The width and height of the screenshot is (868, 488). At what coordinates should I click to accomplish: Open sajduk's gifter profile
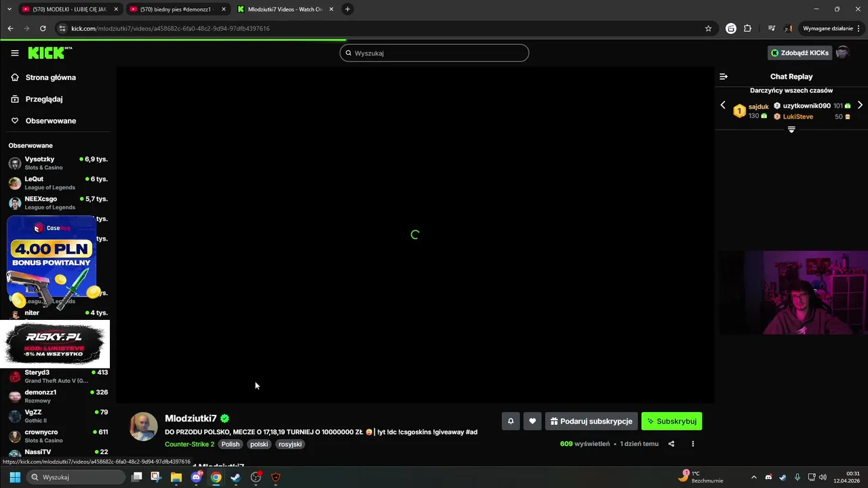[x=759, y=106]
